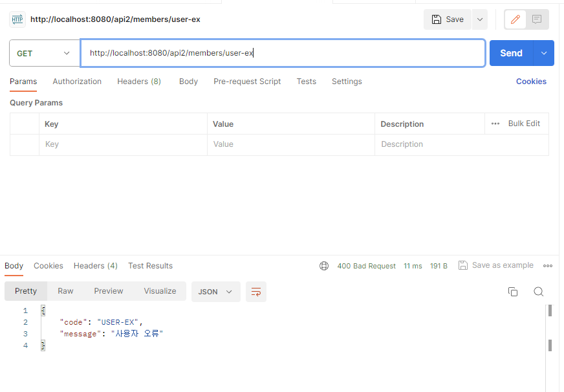The image size is (564, 392).
Task: Click the request title user-ex
Action: [x=115, y=19]
